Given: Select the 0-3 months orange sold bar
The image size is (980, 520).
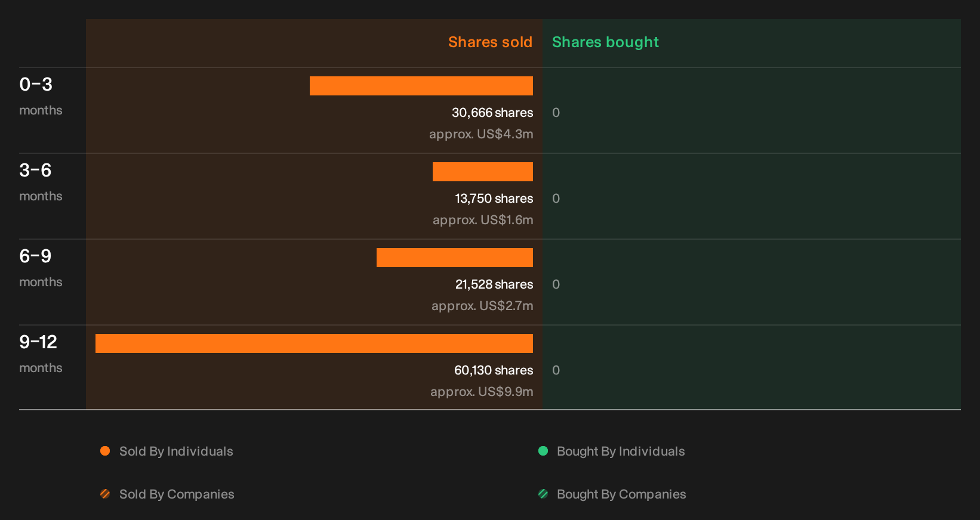Looking at the screenshot, I should 421,86.
